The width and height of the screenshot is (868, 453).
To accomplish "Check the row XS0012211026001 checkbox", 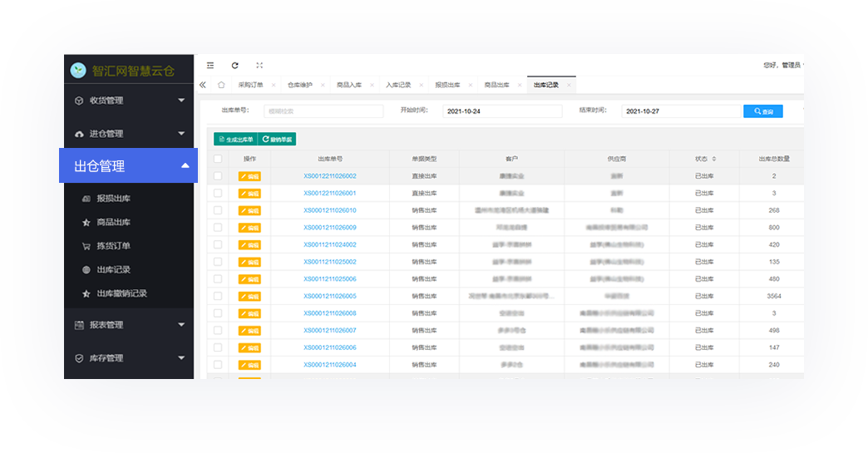I will click(x=218, y=193).
